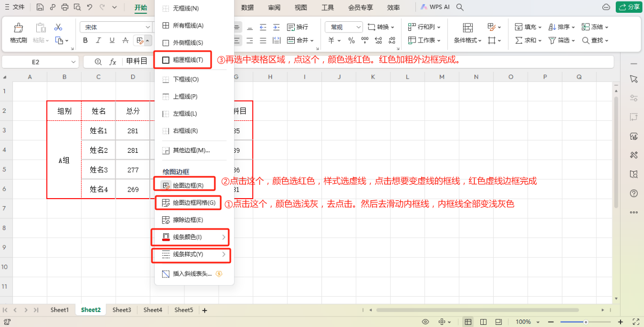The height and width of the screenshot is (327, 644).
Task: Click the Print icon in quick toolbar
Action: [65, 7]
